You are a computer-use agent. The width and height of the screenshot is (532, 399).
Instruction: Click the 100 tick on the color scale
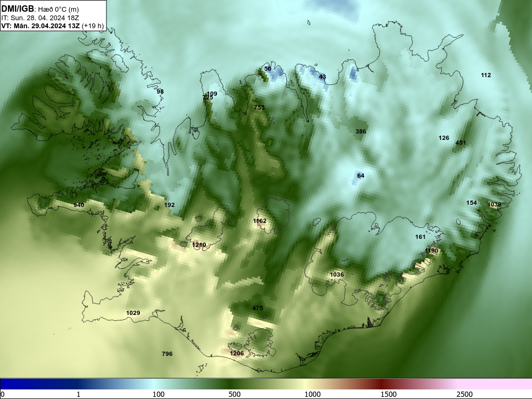[x=159, y=394]
